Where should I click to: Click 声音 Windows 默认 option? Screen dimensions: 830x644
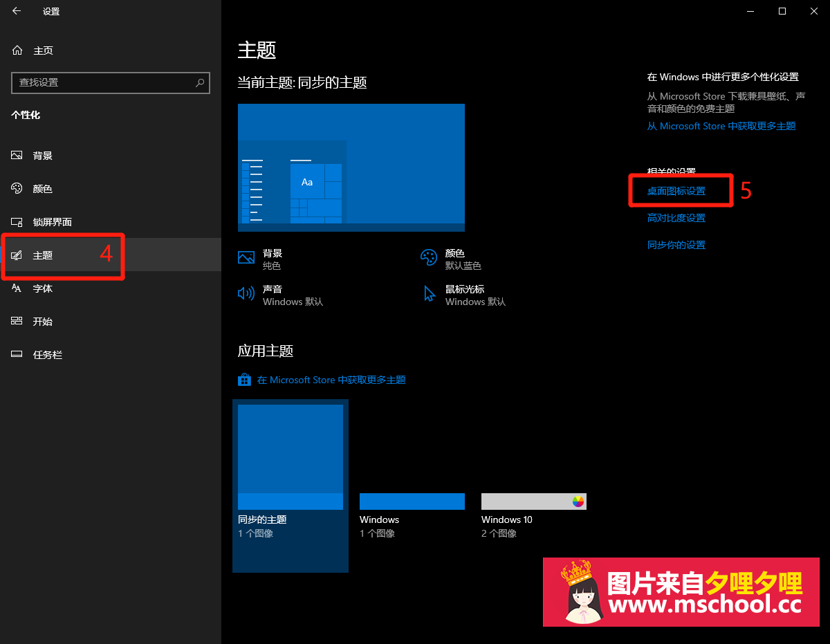click(281, 295)
